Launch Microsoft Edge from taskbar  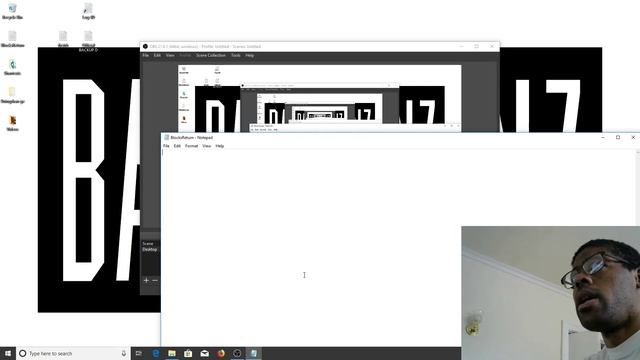click(x=156, y=353)
